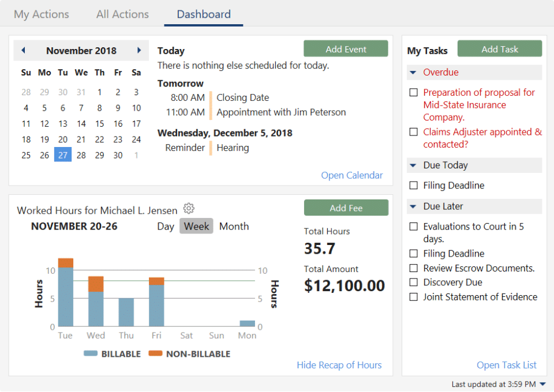Open Calendar link

pyautogui.click(x=352, y=175)
